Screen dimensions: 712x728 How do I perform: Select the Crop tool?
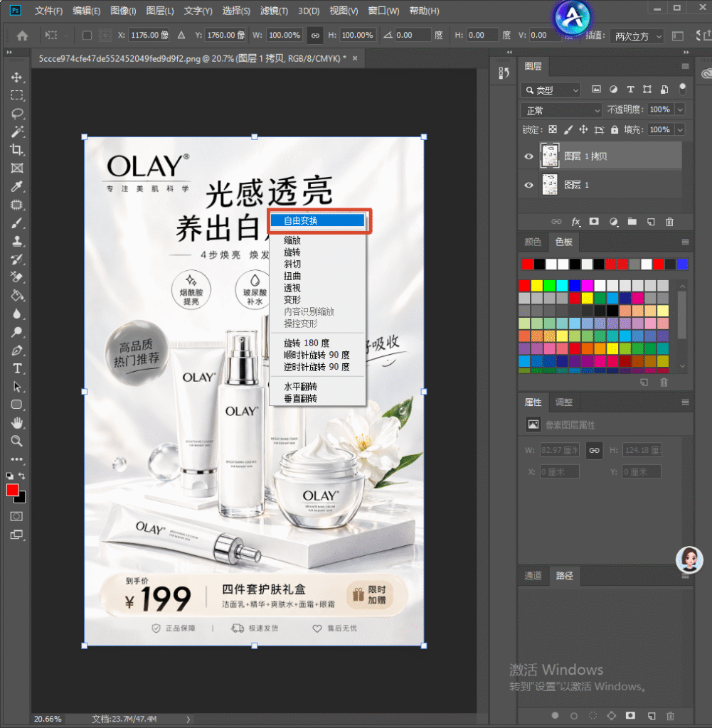pyautogui.click(x=17, y=149)
